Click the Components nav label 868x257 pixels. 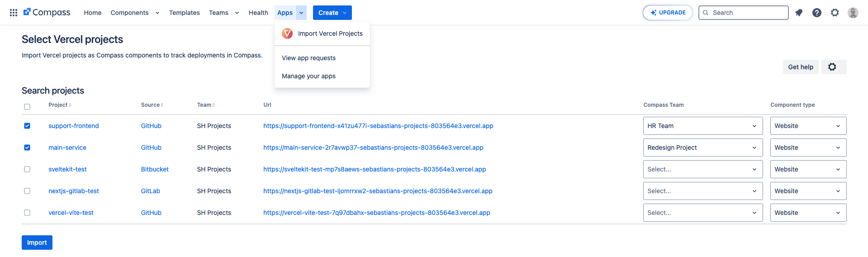[x=129, y=13]
